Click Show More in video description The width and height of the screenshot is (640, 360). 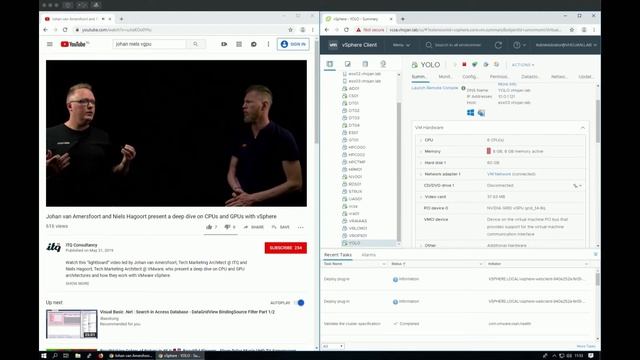(x=77, y=283)
